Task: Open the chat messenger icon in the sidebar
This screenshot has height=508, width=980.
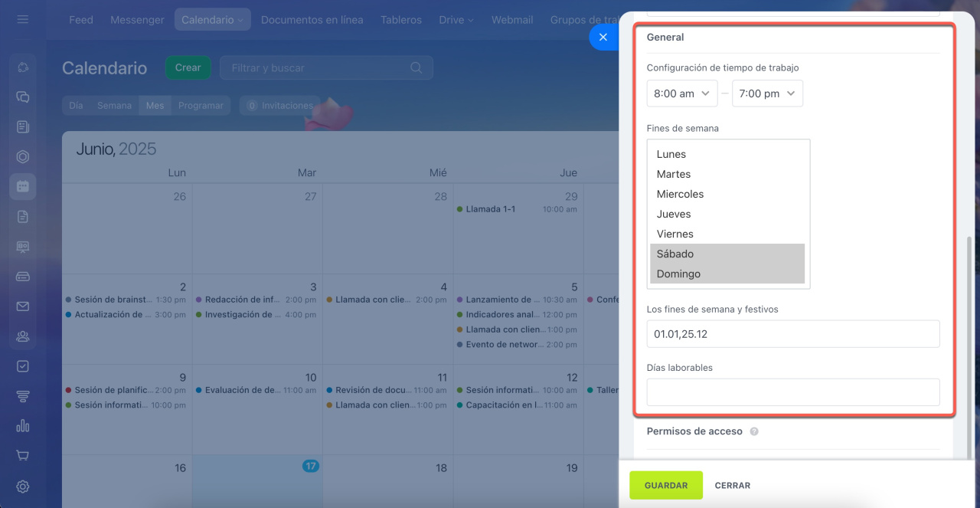Action: click(23, 97)
